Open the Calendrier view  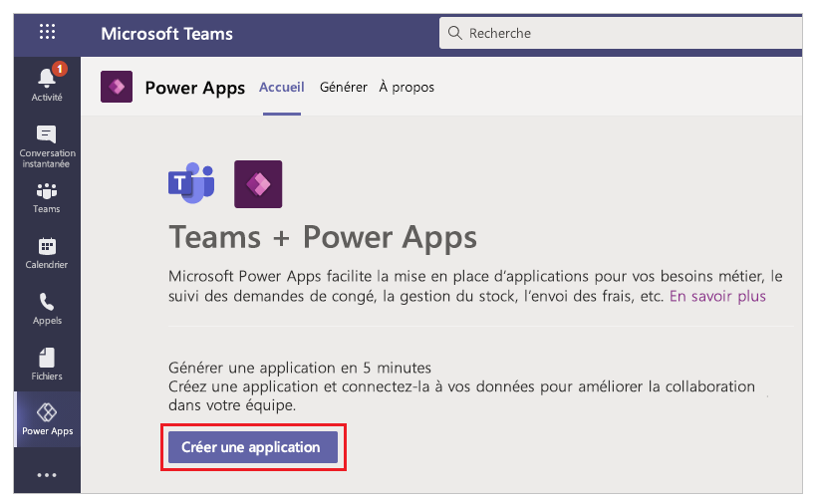47,253
